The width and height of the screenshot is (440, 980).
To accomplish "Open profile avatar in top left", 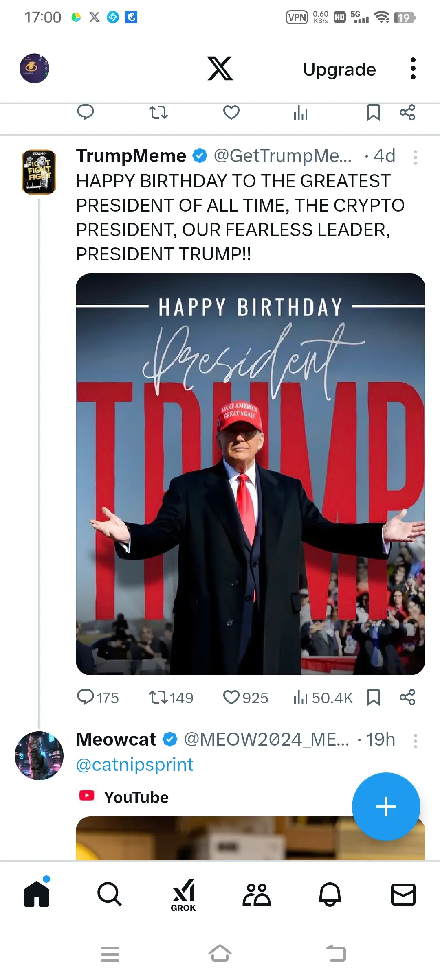I will click(x=35, y=68).
